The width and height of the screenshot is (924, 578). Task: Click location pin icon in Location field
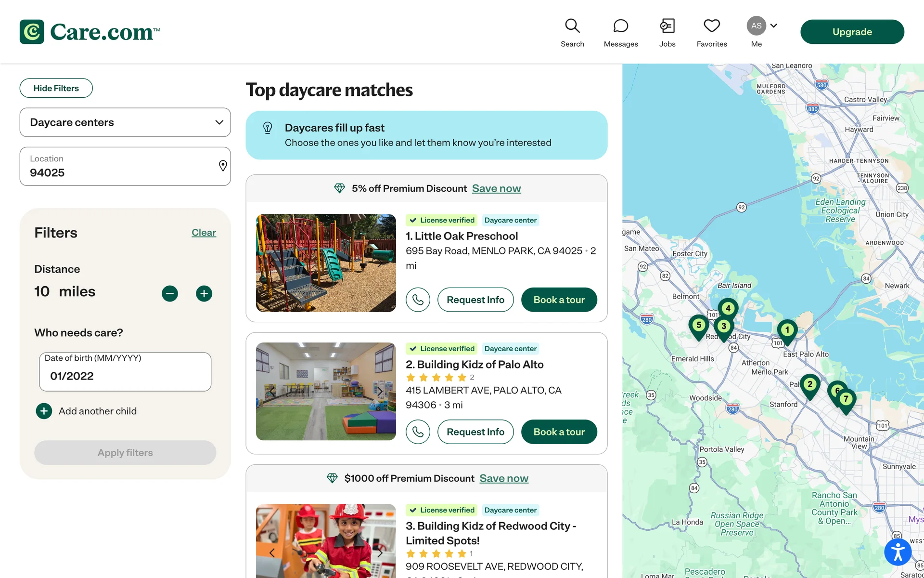coord(223,166)
